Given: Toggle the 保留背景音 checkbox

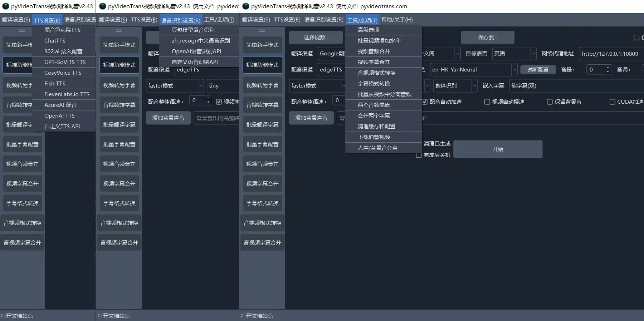Looking at the screenshot, I should tap(550, 102).
